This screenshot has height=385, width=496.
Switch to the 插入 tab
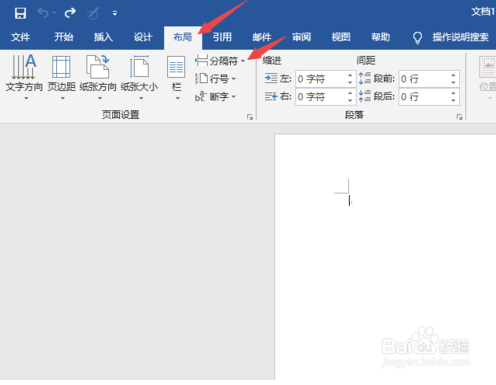coord(103,37)
